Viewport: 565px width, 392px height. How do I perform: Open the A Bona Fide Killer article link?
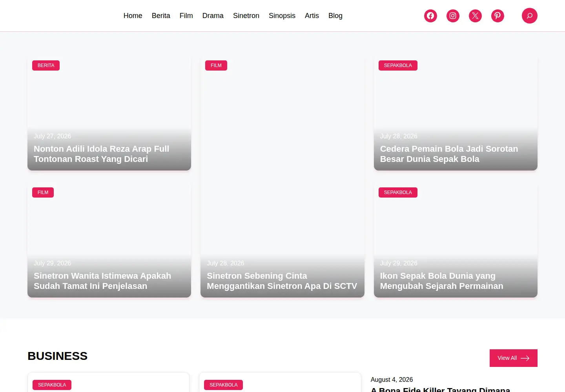pos(440,389)
